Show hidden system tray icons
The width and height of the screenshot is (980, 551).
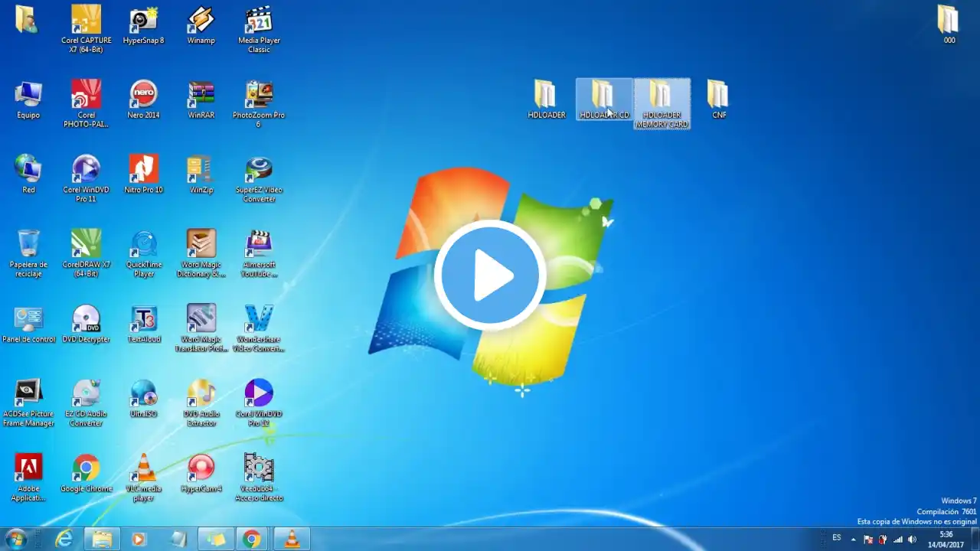click(x=854, y=540)
